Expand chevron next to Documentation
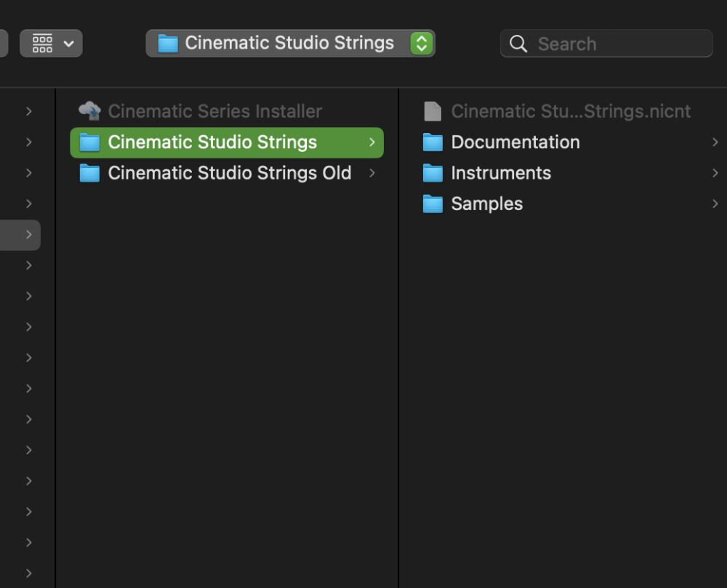 pyautogui.click(x=715, y=142)
